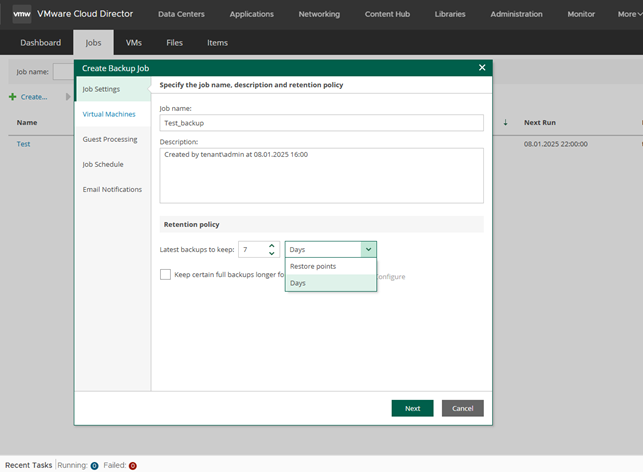The image size is (643, 472).
Task: Switch to the VMs tab
Action: [x=134, y=42]
